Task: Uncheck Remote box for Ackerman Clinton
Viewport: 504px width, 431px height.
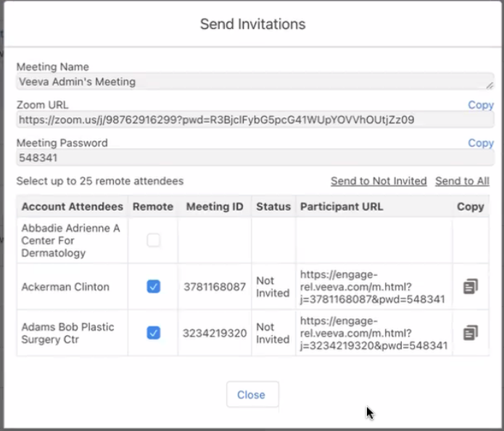Action: (153, 287)
